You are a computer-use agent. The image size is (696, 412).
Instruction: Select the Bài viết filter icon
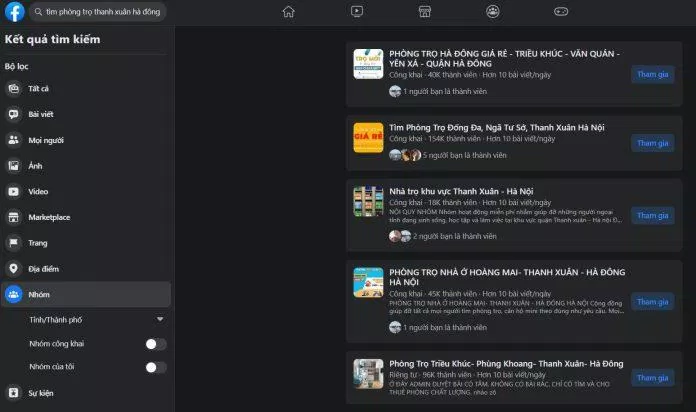click(14, 115)
